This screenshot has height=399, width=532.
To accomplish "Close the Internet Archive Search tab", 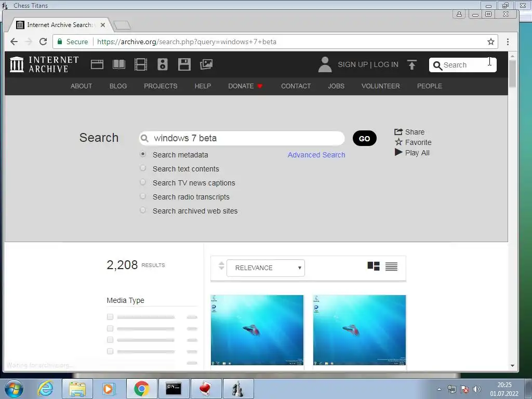I will point(103,25).
